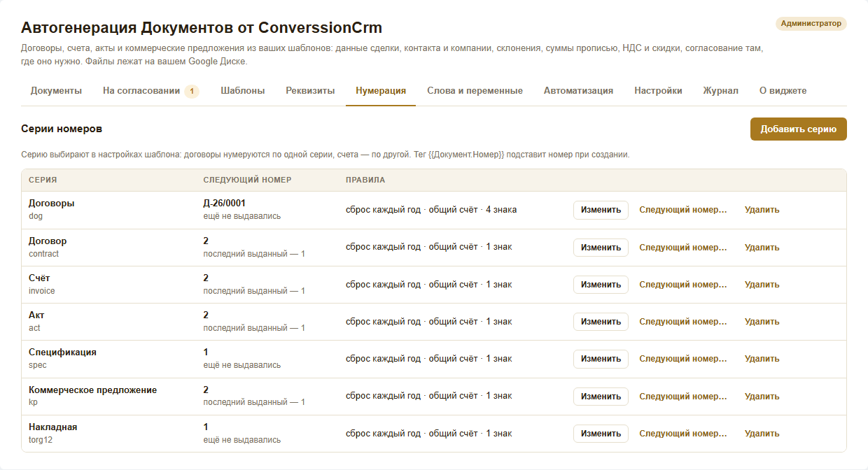
Task: Open the О виджете tab
Action: tap(783, 91)
